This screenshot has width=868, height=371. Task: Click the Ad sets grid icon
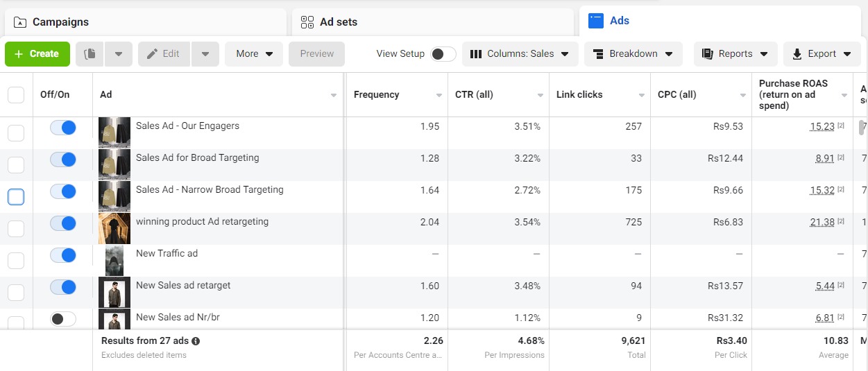[x=307, y=22]
